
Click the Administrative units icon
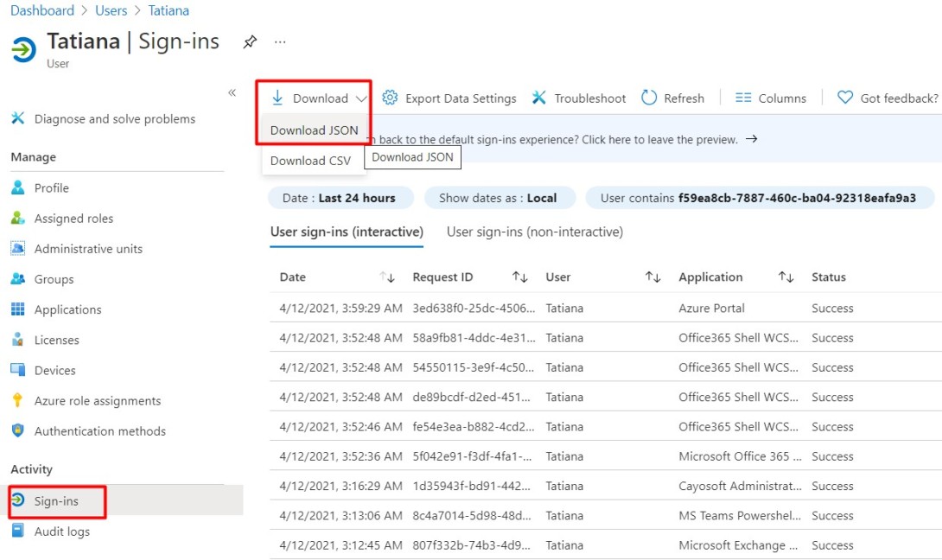coord(18,248)
